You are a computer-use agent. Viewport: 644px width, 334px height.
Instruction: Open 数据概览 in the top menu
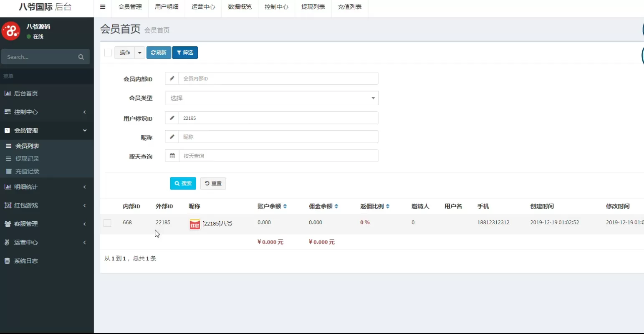click(x=240, y=7)
